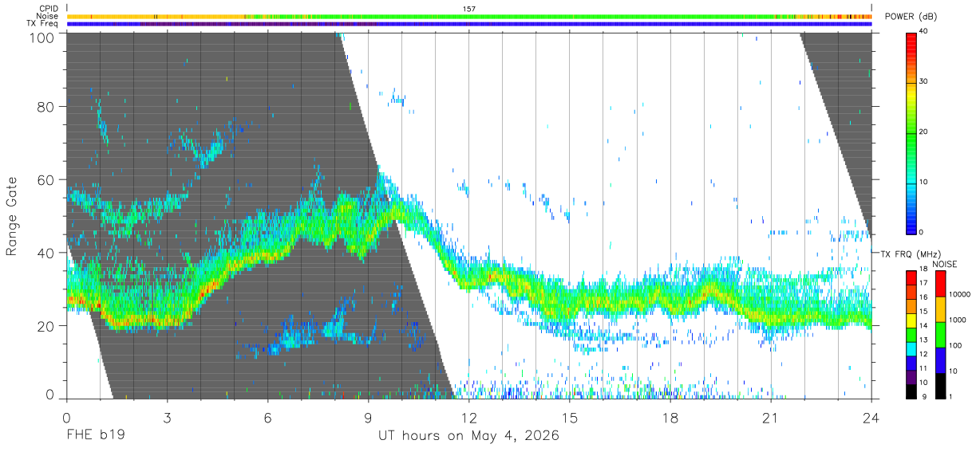980x452 pixels.
Task: Click the UT hours tick "9"
Action: 369,418
